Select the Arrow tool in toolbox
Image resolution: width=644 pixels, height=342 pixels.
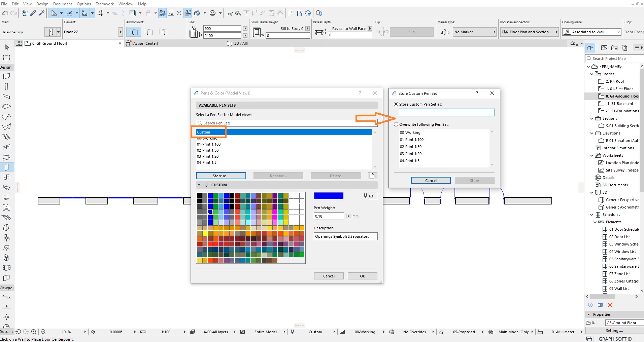tap(6, 47)
